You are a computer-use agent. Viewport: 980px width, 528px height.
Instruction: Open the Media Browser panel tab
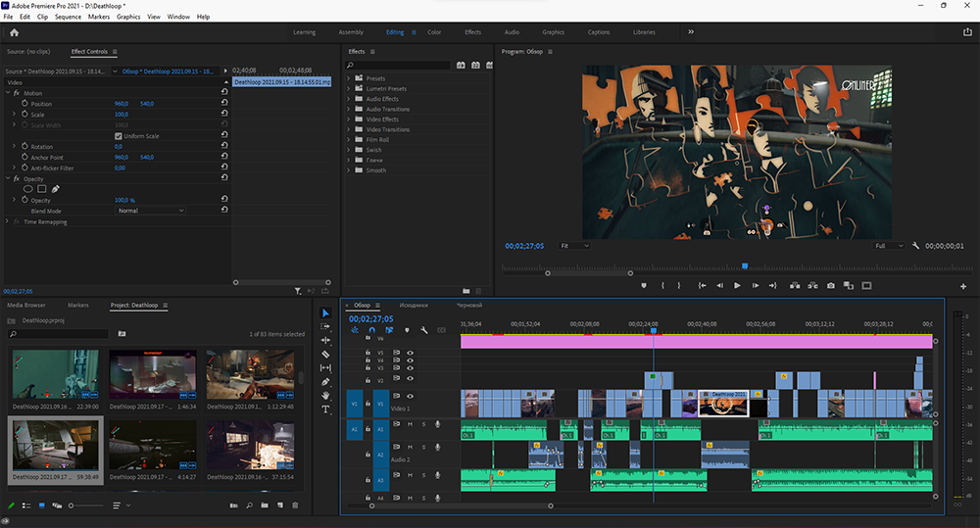click(26, 306)
